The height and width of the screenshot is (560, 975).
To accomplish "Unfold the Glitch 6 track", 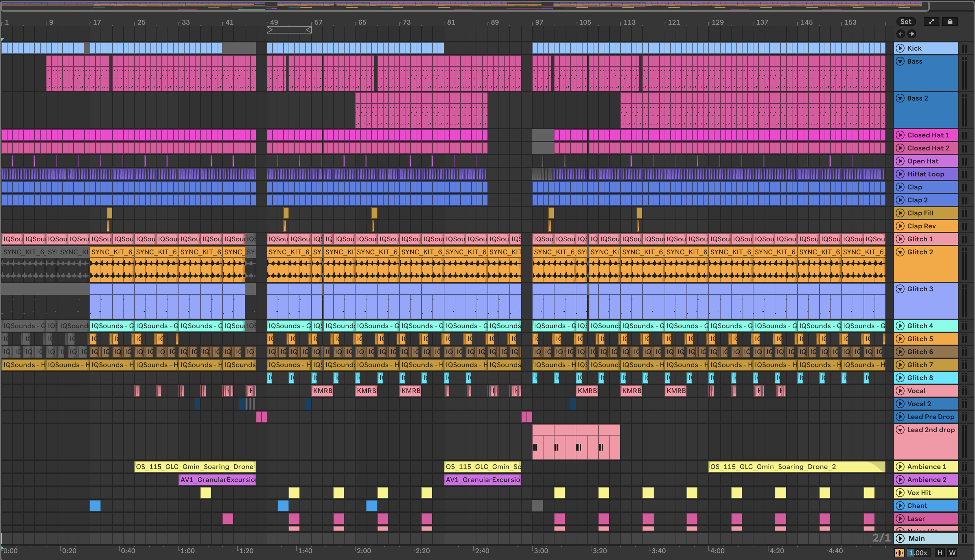I will [x=900, y=352].
